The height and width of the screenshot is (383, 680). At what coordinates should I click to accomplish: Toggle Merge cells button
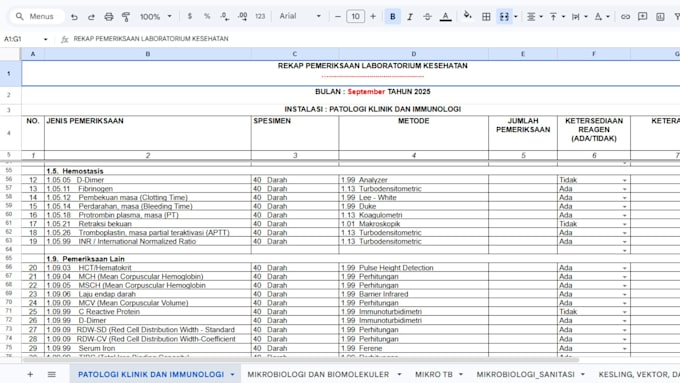coord(504,16)
